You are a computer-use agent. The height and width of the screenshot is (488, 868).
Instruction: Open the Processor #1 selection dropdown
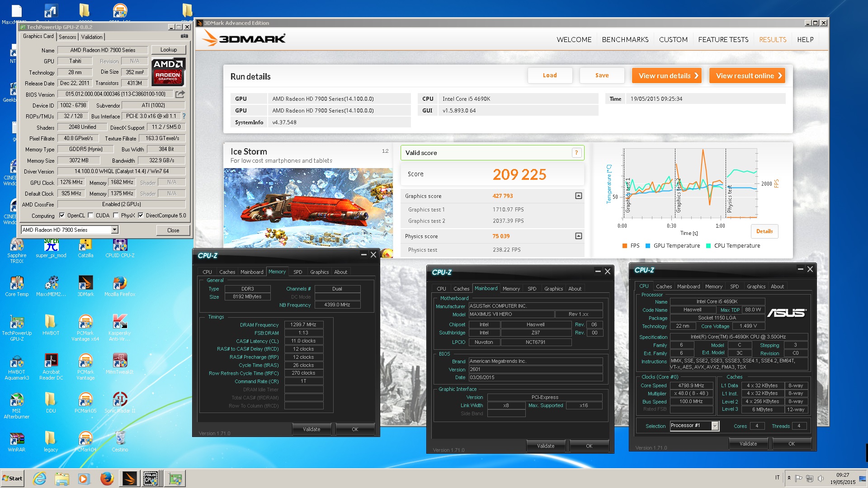[715, 426]
